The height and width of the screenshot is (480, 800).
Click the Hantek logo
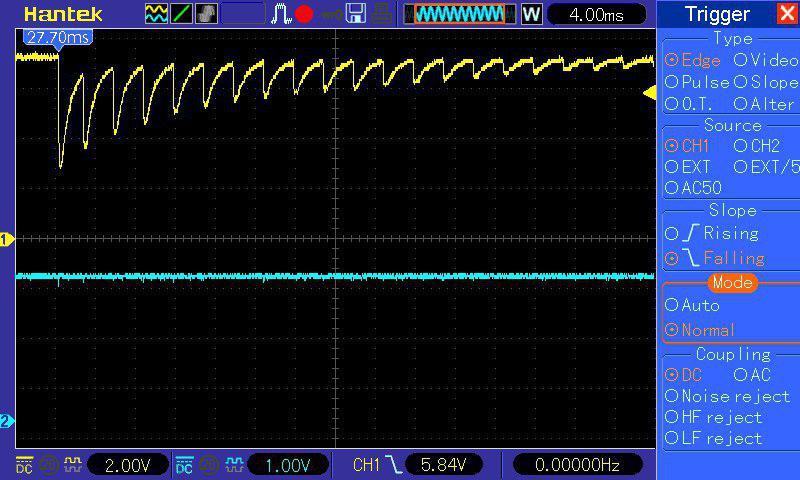click(63, 14)
